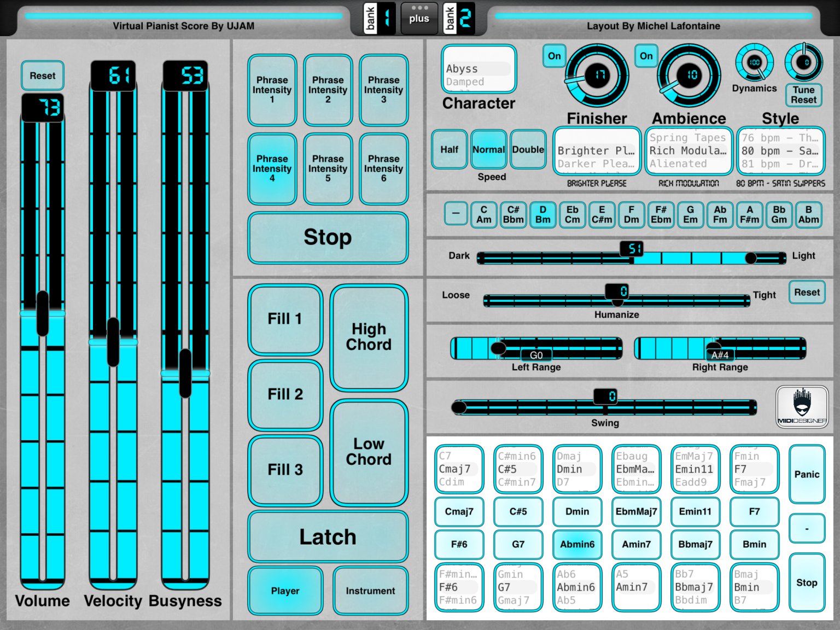Select the D Bm key
The height and width of the screenshot is (630, 840).
pyautogui.click(x=543, y=214)
